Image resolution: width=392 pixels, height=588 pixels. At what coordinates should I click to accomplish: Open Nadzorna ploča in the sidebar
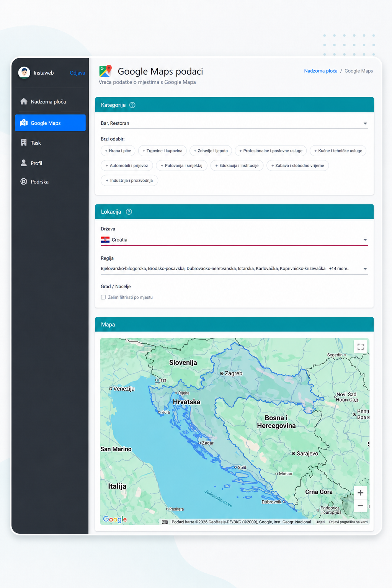pyautogui.click(x=50, y=101)
